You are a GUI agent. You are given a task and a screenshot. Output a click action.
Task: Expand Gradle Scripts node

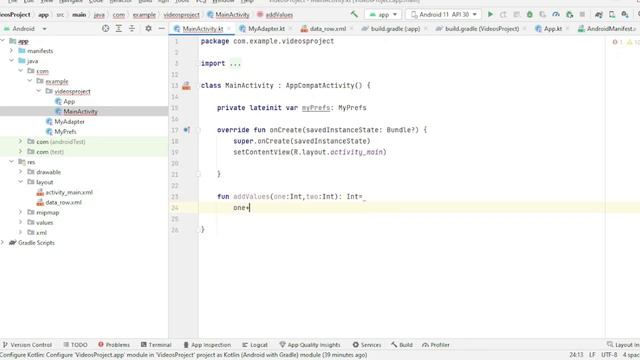[x=3, y=242]
